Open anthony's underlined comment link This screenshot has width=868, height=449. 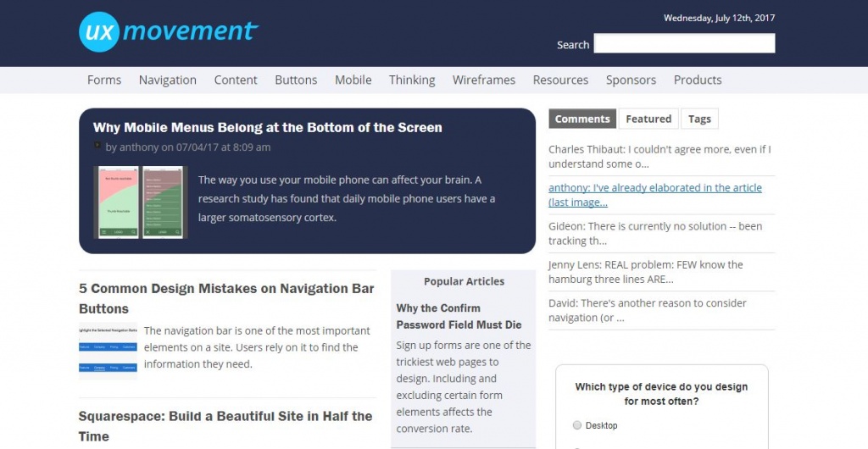pos(654,195)
